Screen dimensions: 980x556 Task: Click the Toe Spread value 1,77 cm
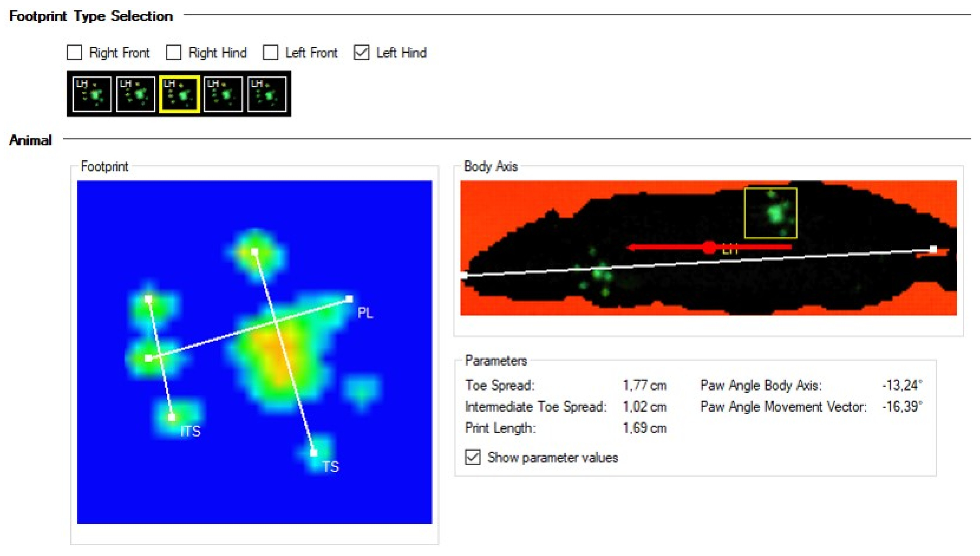pyautogui.click(x=644, y=385)
